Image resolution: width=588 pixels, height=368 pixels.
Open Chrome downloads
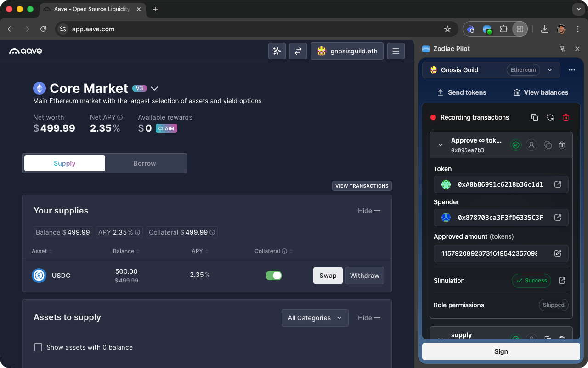(545, 29)
